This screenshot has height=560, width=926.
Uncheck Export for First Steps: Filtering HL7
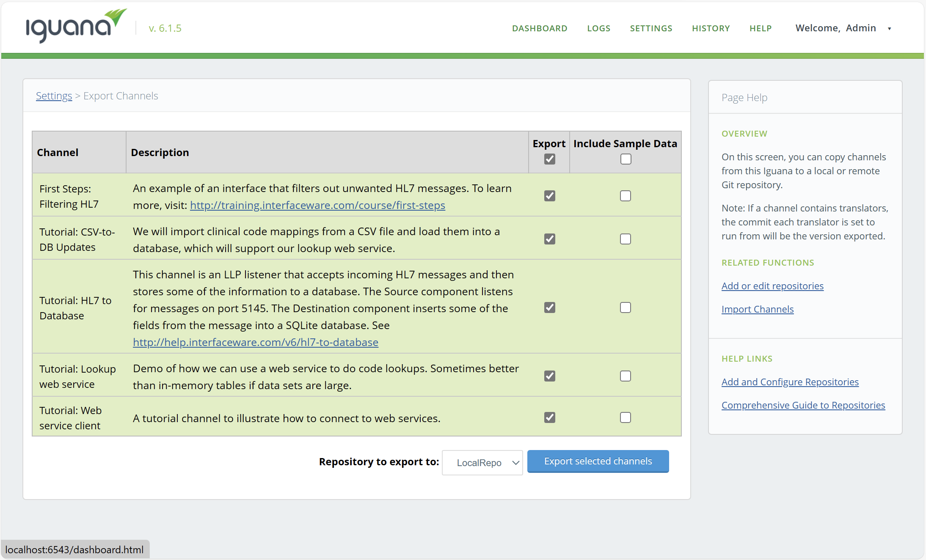tap(549, 196)
